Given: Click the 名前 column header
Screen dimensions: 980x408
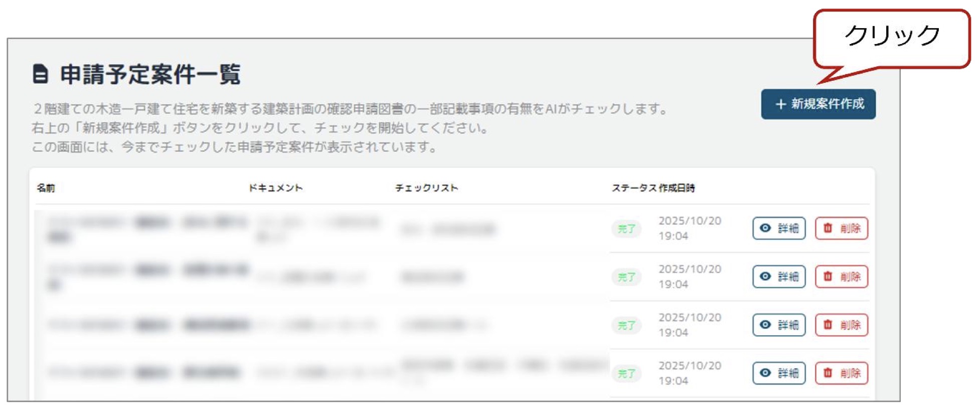Looking at the screenshot, I should (x=46, y=188).
